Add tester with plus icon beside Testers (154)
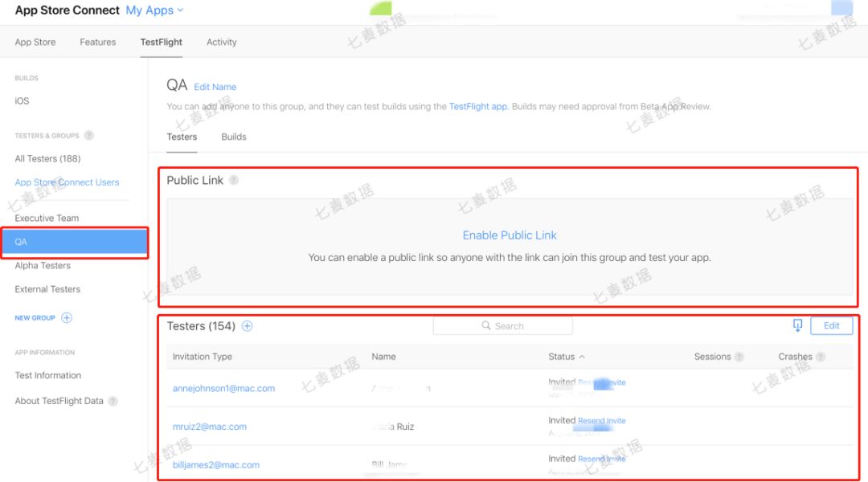This screenshot has width=868, height=482. click(247, 326)
